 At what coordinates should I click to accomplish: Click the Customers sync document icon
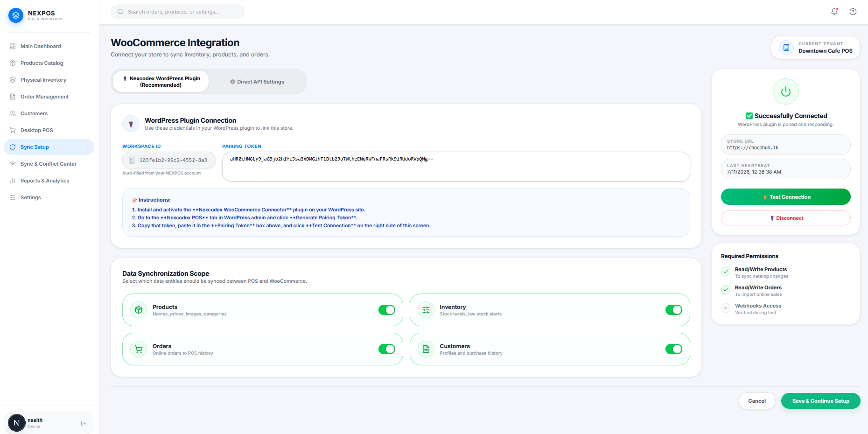pos(426,349)
